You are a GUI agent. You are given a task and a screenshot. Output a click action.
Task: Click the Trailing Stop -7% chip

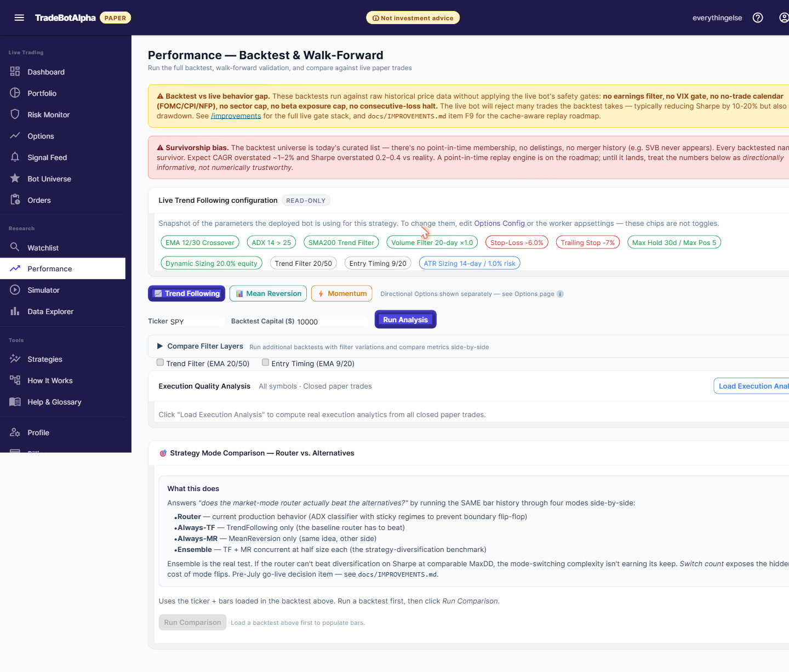coord(587,242)
